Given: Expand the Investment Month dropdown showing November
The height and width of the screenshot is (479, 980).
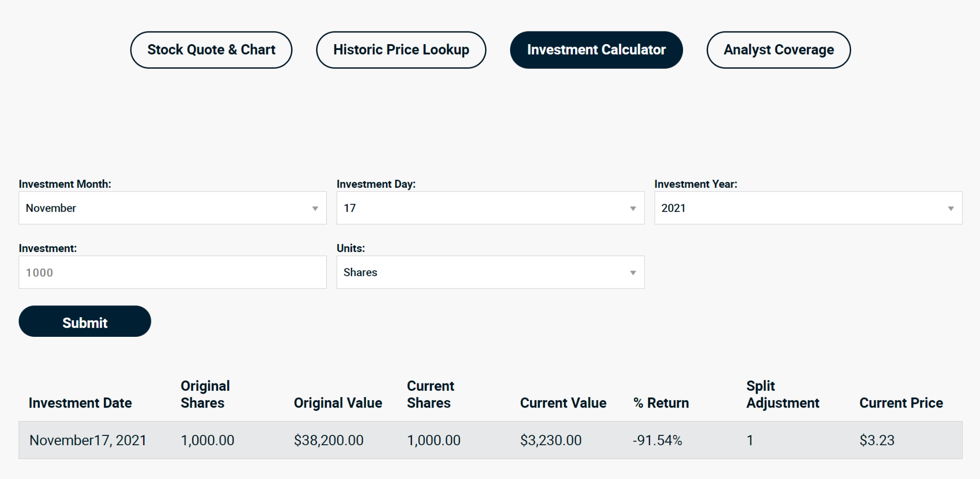Looking at the screenshot, I should tap(172, 208).
